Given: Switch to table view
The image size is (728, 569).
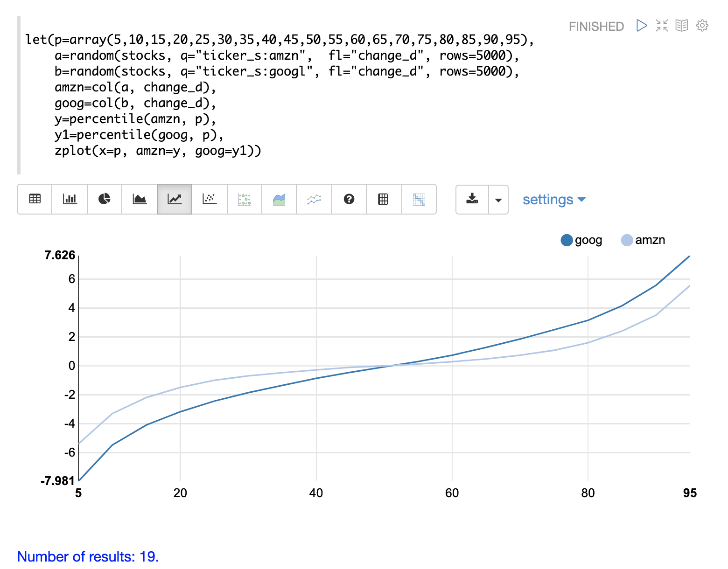Looking at the screenshot, I should (35, 199).
